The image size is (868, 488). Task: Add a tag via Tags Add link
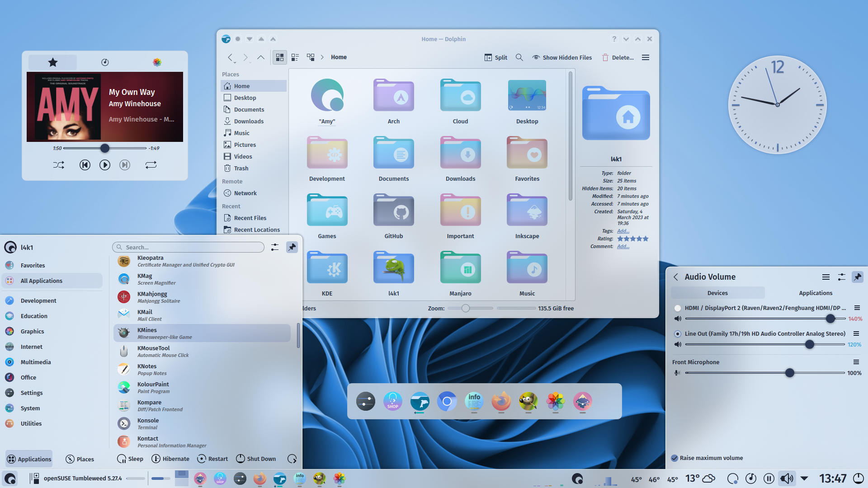(623, 231)
